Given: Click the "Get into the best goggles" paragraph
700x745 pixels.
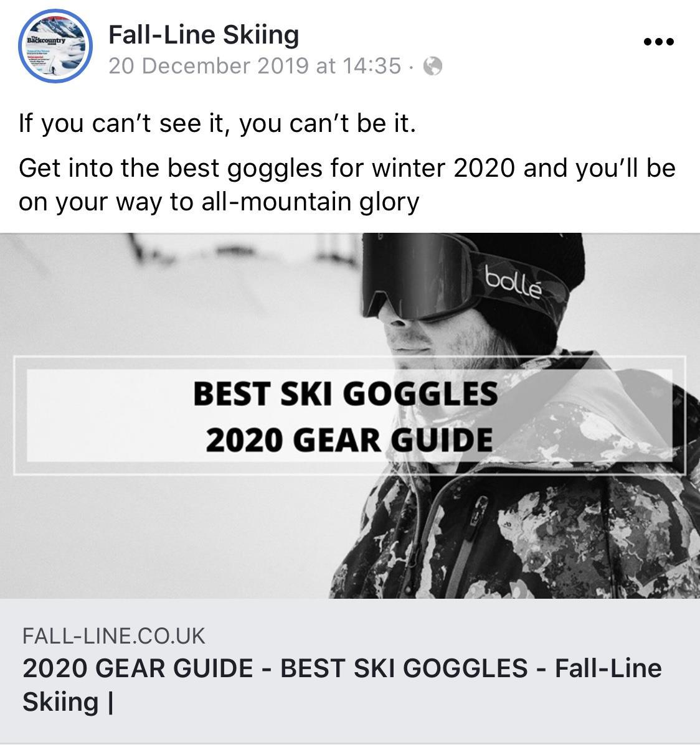Looking at the screenshot, I should [x=347, y=185].
